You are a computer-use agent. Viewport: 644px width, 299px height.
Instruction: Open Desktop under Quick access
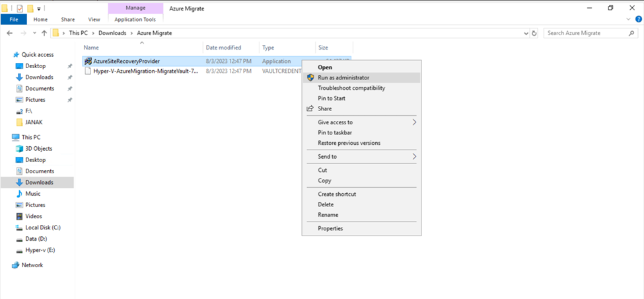point(35,65)
